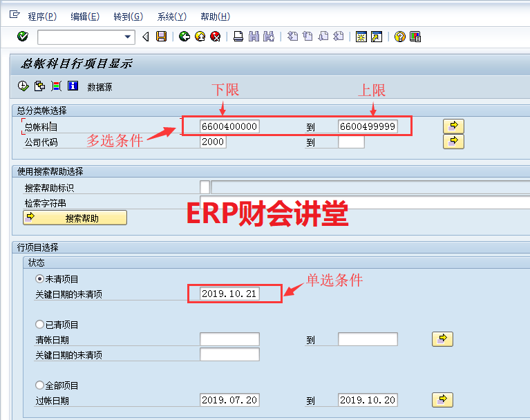Click the red Cancel icon
Viewport: 530px width, 420px height.
coord(216,37)
